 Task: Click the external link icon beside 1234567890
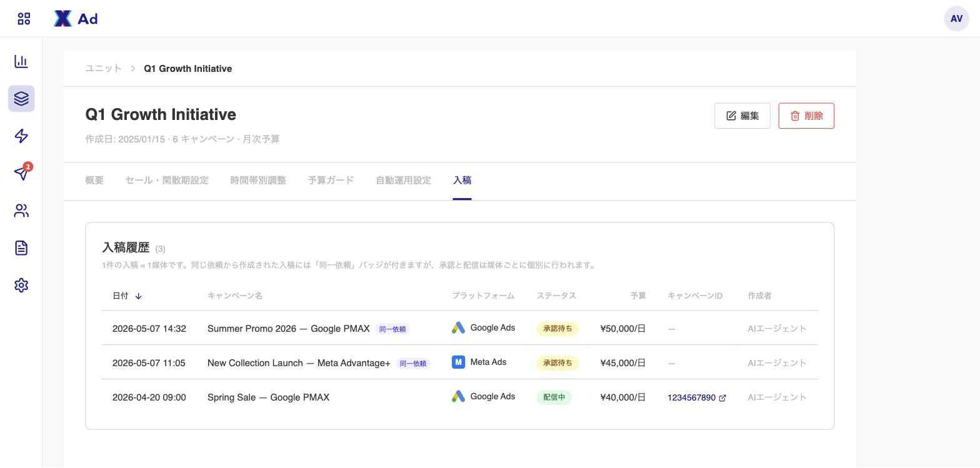click(722, 398)
